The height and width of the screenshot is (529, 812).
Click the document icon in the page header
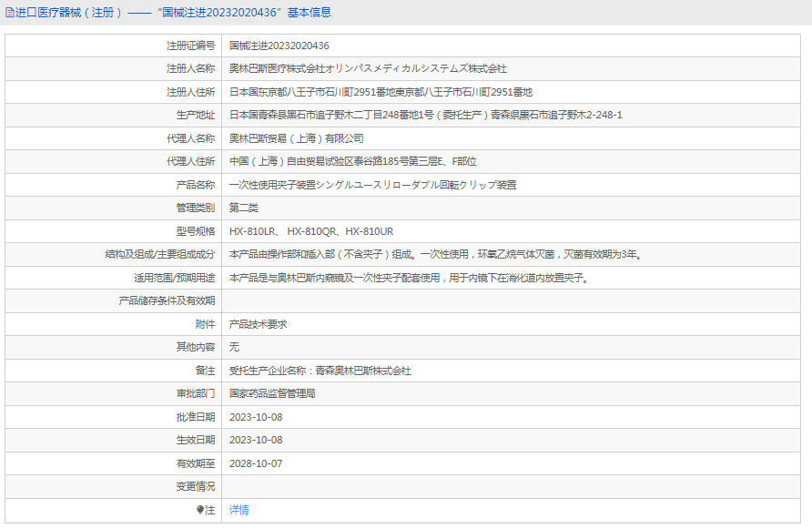[10, 13]
